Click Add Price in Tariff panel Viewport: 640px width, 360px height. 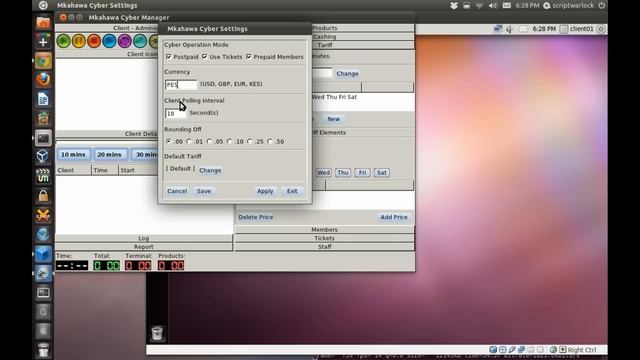pos(394,217)
